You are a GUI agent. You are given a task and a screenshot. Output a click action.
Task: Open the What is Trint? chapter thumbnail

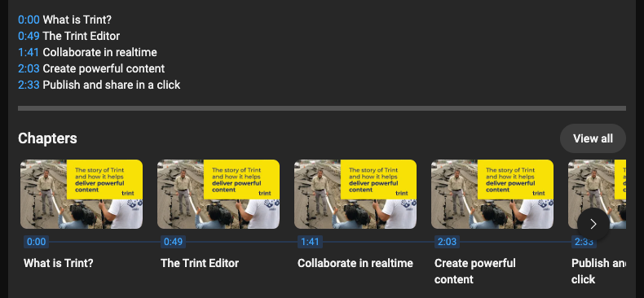(82, 194)
